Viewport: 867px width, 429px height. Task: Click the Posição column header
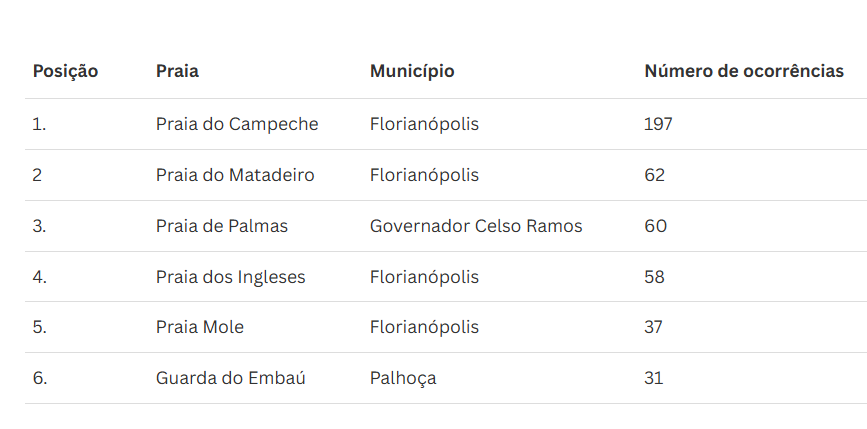tap(65, 72)
